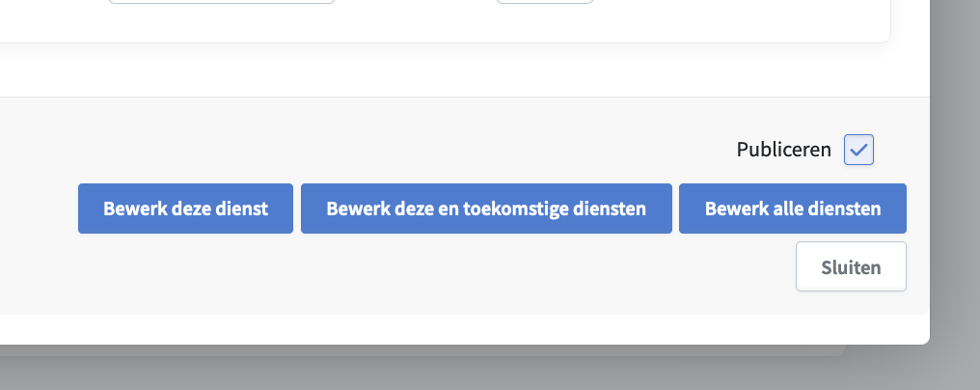Select the middle blue Bewerk button
The height and width of the screenshot is (390, 980).
[485, 209]
